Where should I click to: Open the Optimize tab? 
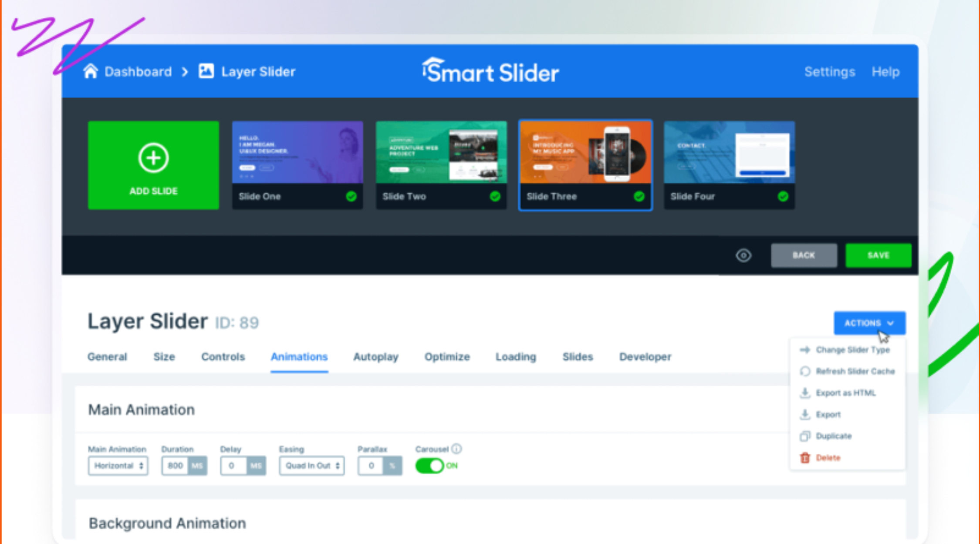447,357
